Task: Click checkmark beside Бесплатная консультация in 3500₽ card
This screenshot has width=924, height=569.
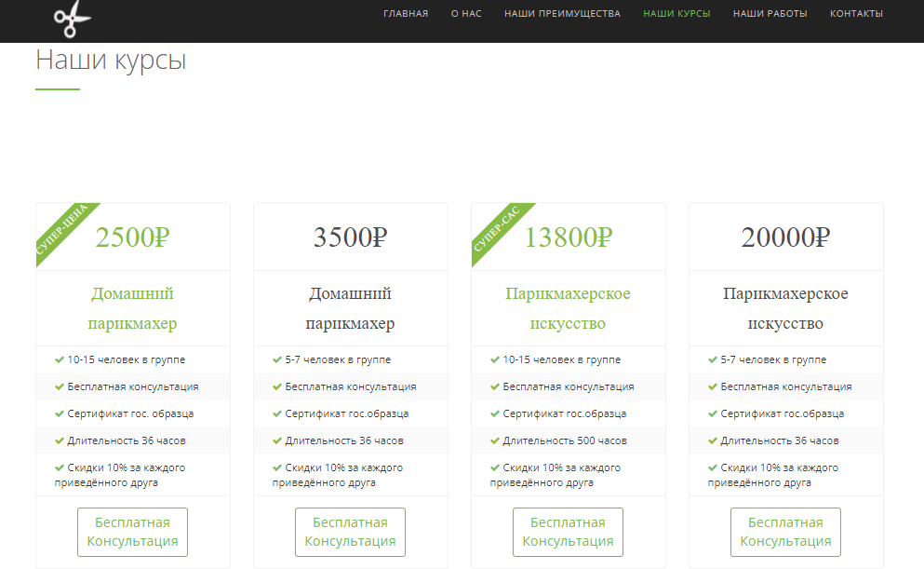Action: point(277,386)
